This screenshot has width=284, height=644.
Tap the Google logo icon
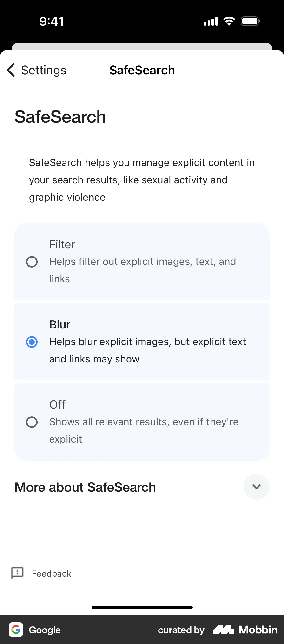(16, 630)
